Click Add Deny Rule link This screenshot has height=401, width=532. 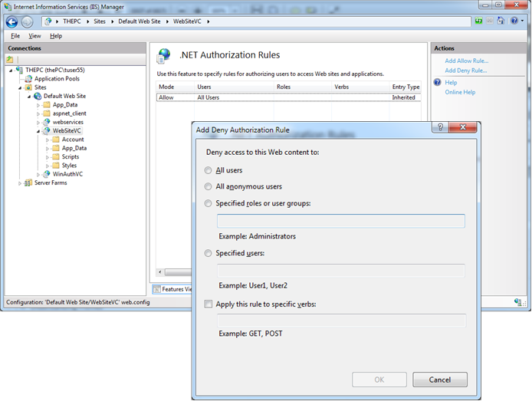(x=466, y=71)
